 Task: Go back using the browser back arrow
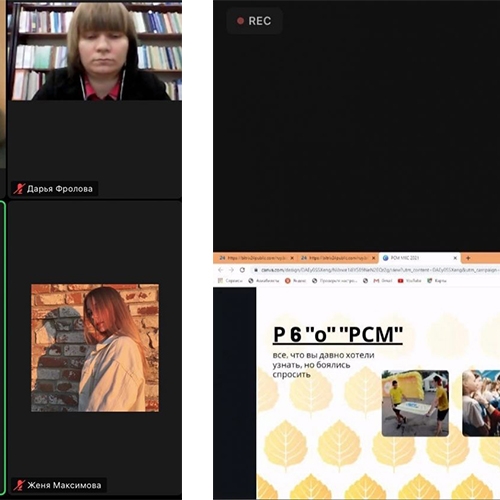[220, 270]
